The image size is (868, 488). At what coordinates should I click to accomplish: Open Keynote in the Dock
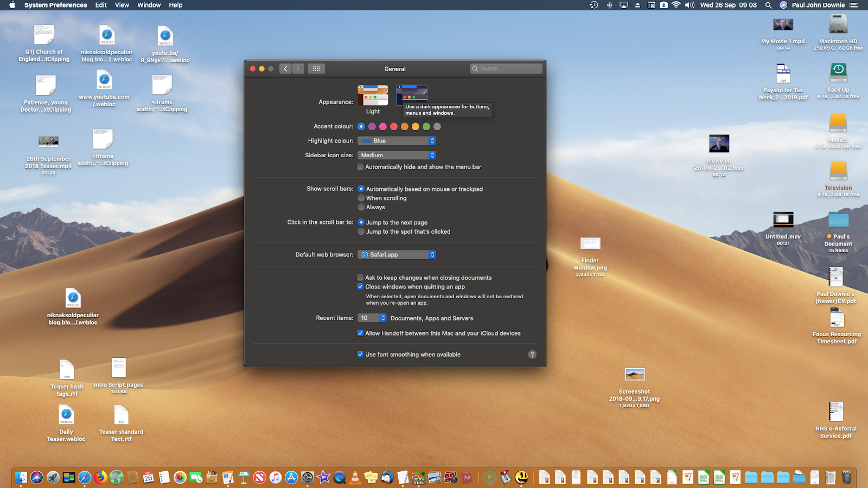[x=244, y=477]
